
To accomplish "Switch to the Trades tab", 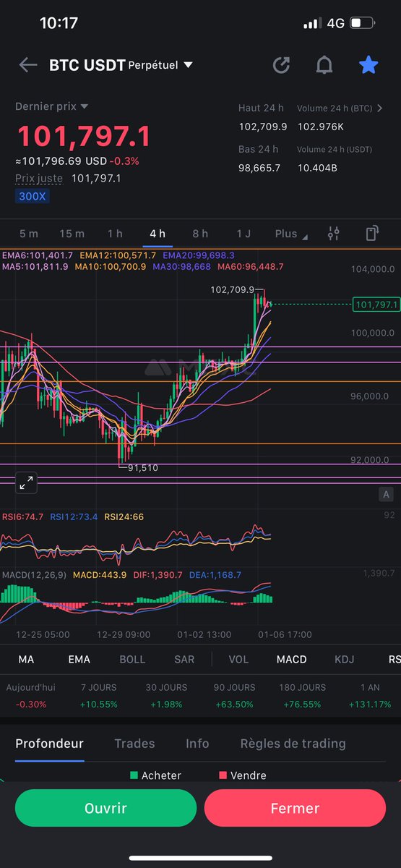I will tap(134, 743).
